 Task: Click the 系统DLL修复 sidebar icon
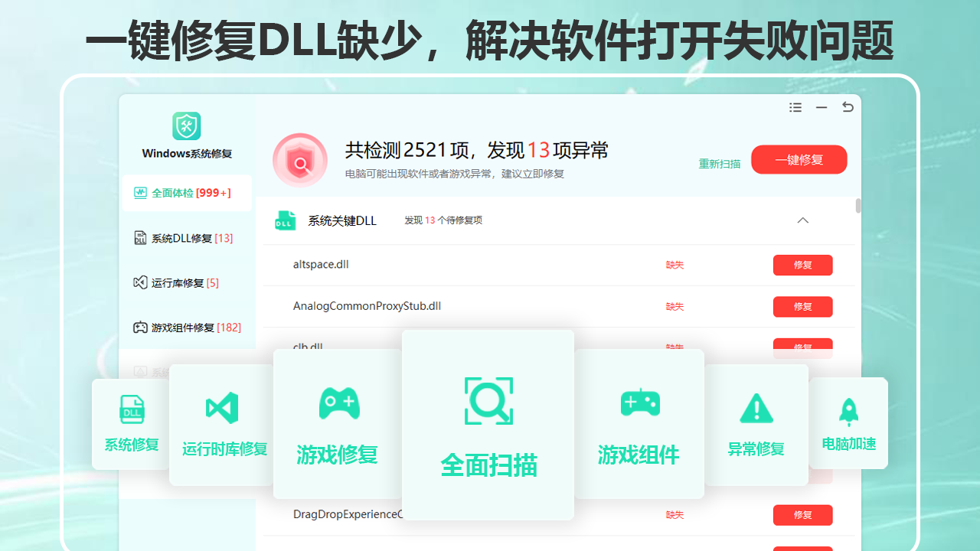pos(140,238)
